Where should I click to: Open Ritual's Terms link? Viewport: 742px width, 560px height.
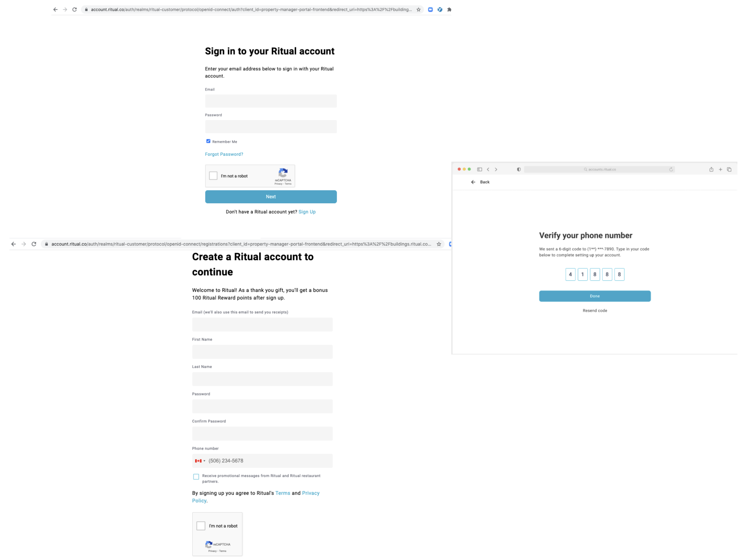[x=283, y=494]
